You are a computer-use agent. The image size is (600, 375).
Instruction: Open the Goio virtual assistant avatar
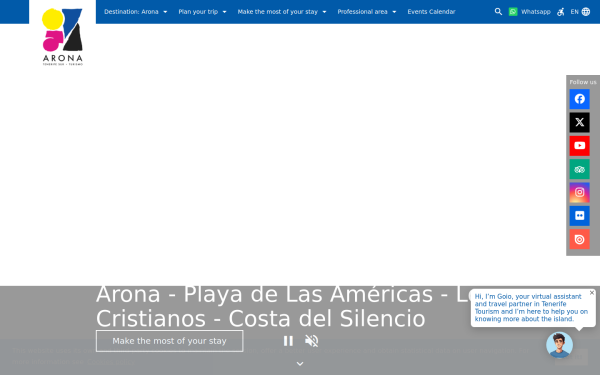(x=559, y=345)
